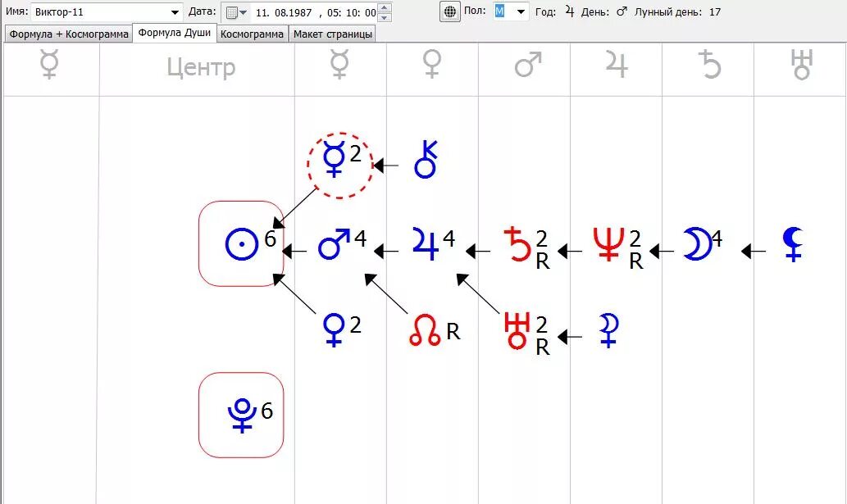The height and width of the screenshot is (504, 847).
Task: Select the blue Jupiter symbol in chain
Action: click(x=426, y=243)
